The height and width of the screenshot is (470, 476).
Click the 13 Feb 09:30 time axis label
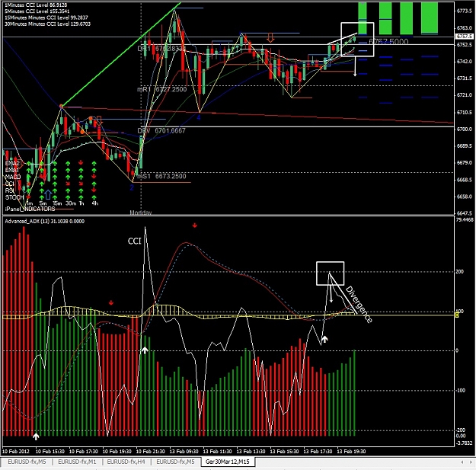point(184,451)
